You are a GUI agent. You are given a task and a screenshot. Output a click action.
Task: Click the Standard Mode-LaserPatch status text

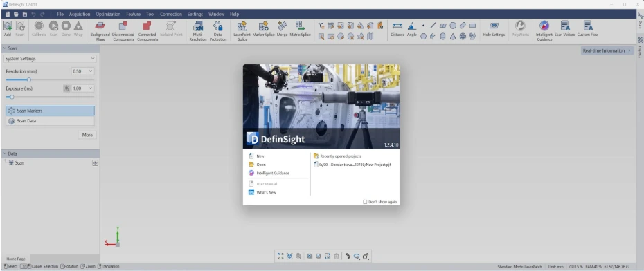520,266
